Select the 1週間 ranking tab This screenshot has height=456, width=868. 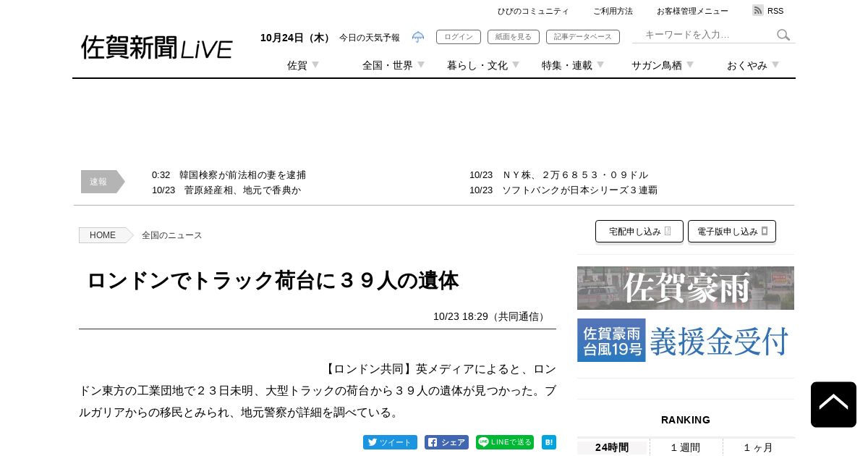pos(686,447)
